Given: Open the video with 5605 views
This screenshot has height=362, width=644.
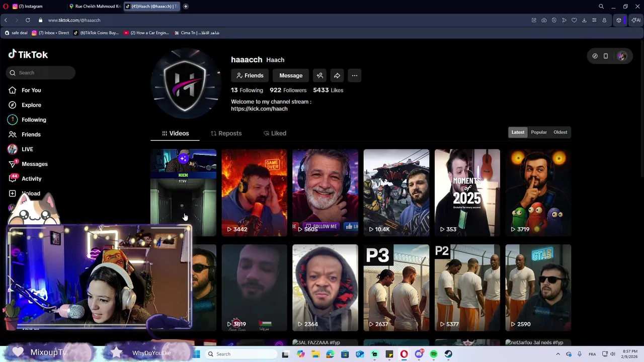Looking at the screenshot, I should [x=325, y=193].
